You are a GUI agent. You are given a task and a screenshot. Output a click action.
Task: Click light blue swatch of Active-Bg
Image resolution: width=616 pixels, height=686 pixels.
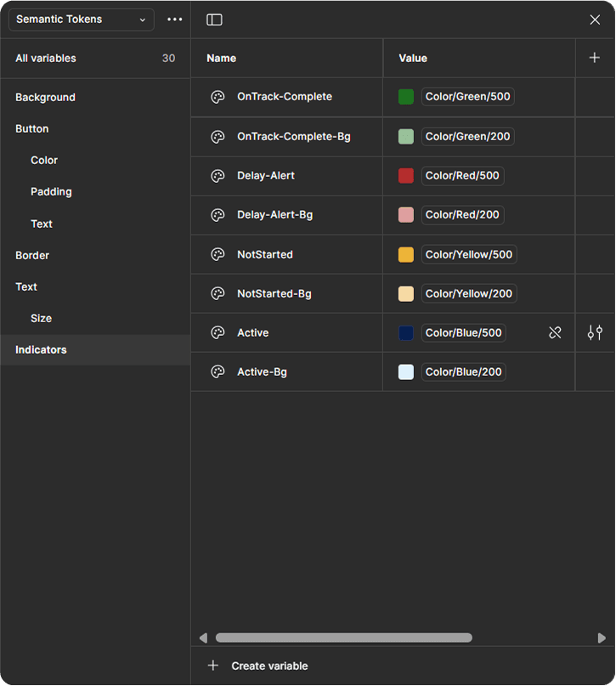(x=406, y=371)
